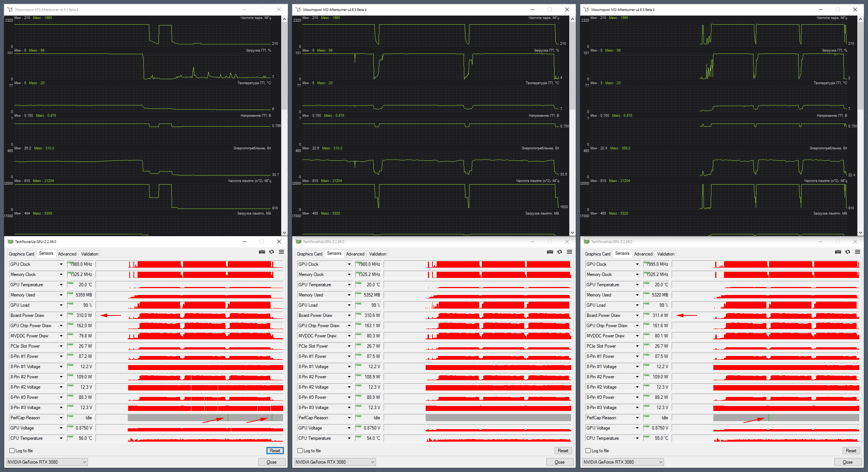Open the hamburger menu in right GPU-Z window
The image size is (868, 472).
click(x=858, y=252)
